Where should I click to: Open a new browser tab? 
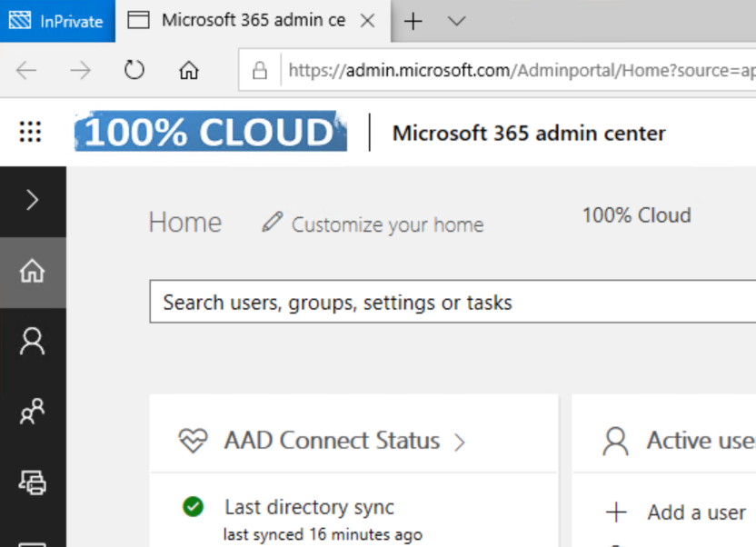[413, 21]
